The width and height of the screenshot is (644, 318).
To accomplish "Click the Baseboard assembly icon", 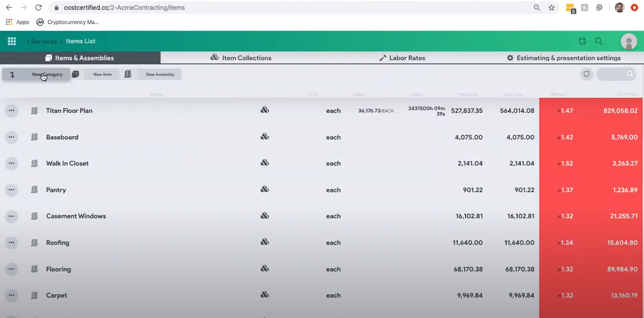I will pos(35,137).
